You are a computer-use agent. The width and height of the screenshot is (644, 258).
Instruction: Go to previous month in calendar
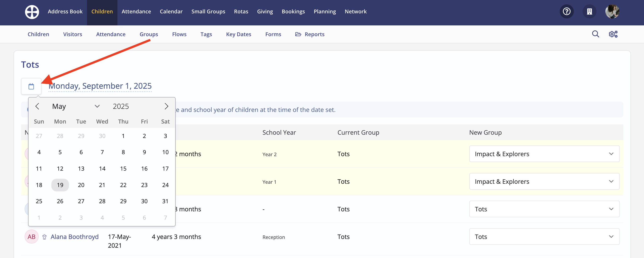click(x=37, y=106)
